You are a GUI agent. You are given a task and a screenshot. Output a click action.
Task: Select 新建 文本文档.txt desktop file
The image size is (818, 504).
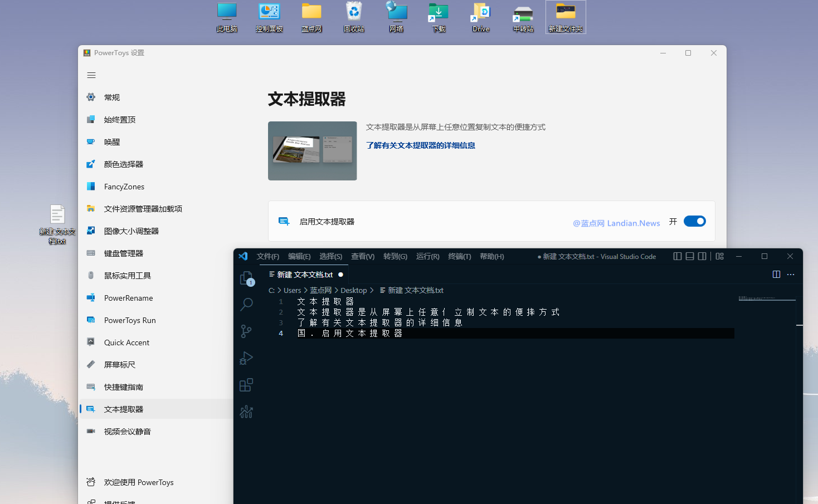tap(57, 224)
